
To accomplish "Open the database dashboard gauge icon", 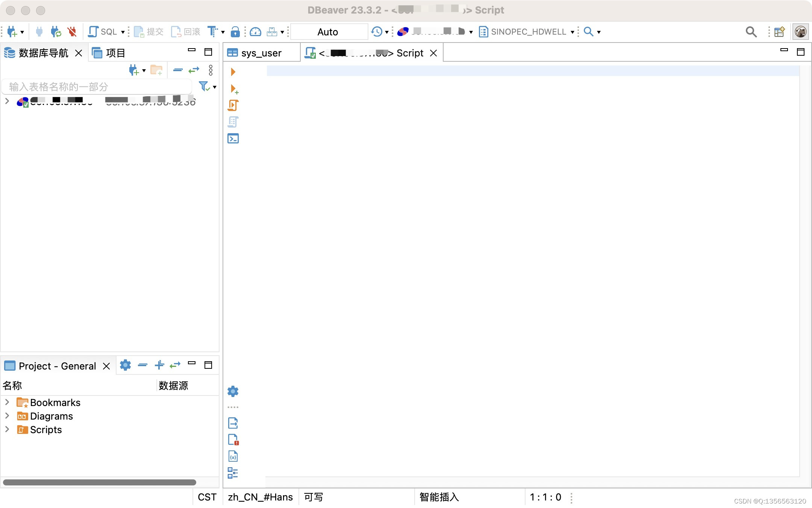I will [256, 32].
